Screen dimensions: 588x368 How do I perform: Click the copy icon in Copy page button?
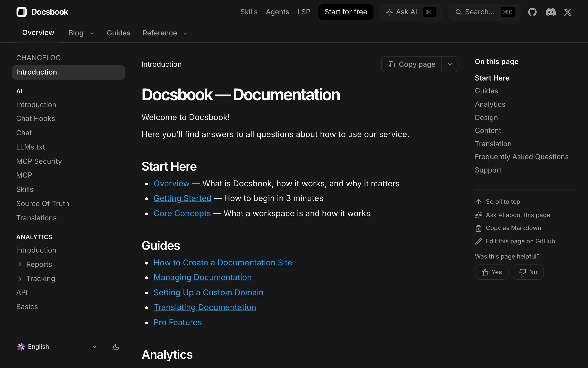click(392, 64)
